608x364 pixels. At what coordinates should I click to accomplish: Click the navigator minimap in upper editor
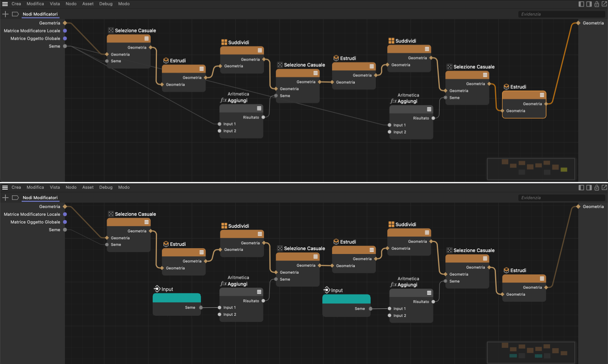point(531,169)
